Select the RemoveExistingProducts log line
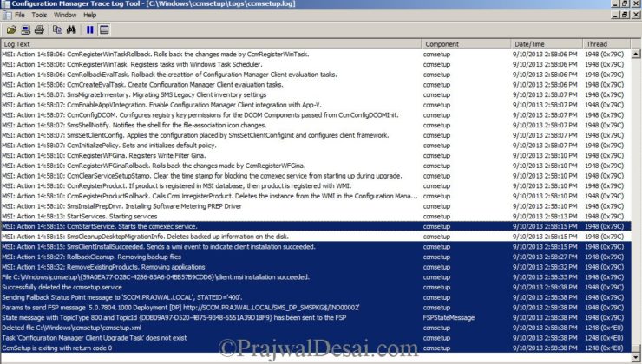 (x=315, y=267)
